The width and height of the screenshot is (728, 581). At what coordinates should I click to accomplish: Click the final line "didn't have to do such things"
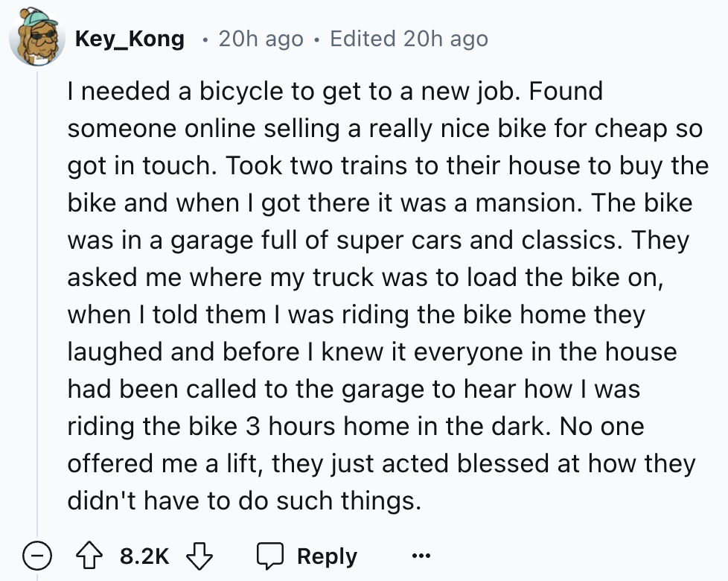point(243,501)
